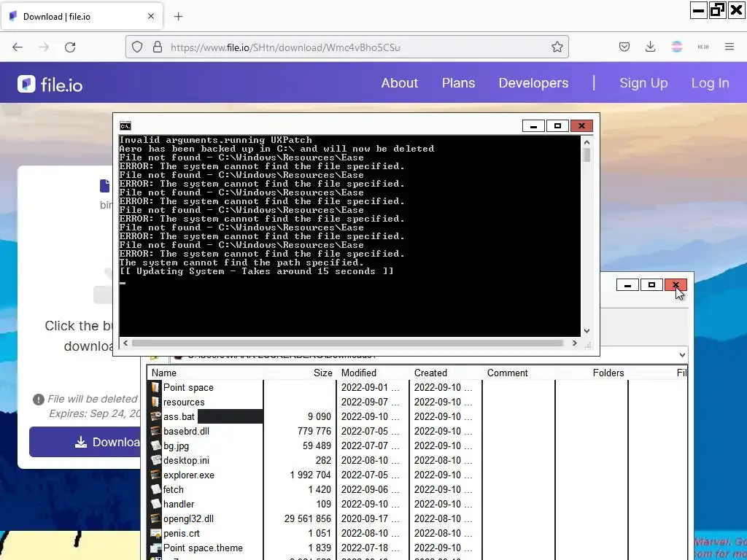
Task: Maximize the command prompt window
Action: [x=557, y=125]
